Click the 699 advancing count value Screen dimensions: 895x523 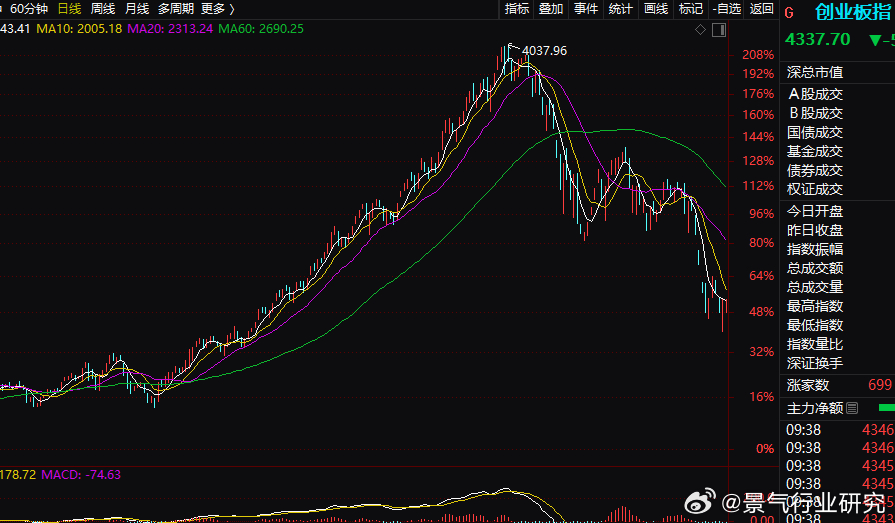click(880, 385)
